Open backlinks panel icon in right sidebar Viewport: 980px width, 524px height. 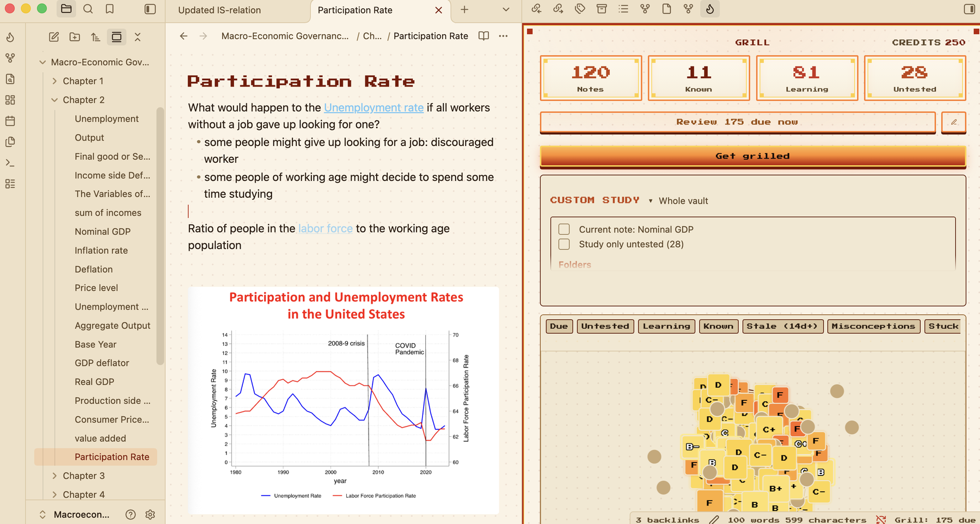(536, 9)
